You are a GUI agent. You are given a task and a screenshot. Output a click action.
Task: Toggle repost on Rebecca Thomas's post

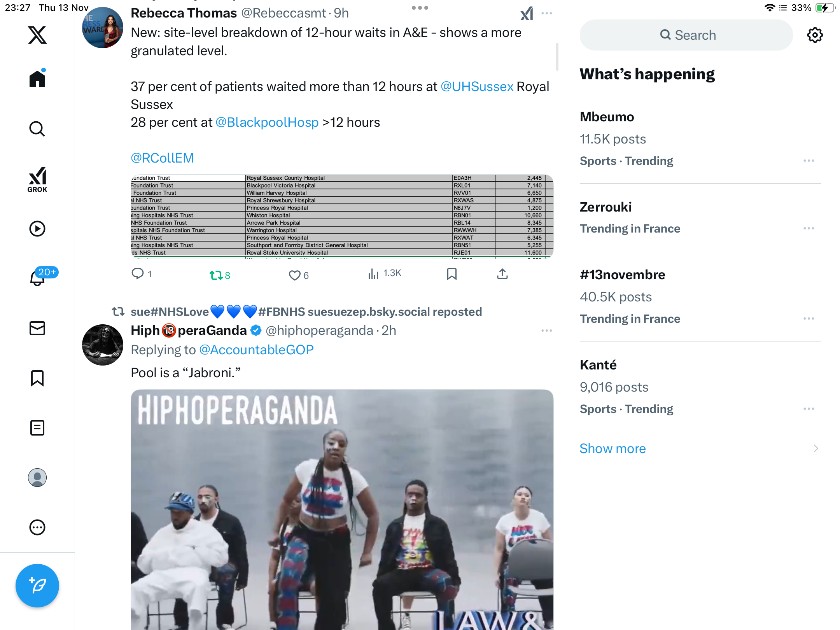pos(220,275)
